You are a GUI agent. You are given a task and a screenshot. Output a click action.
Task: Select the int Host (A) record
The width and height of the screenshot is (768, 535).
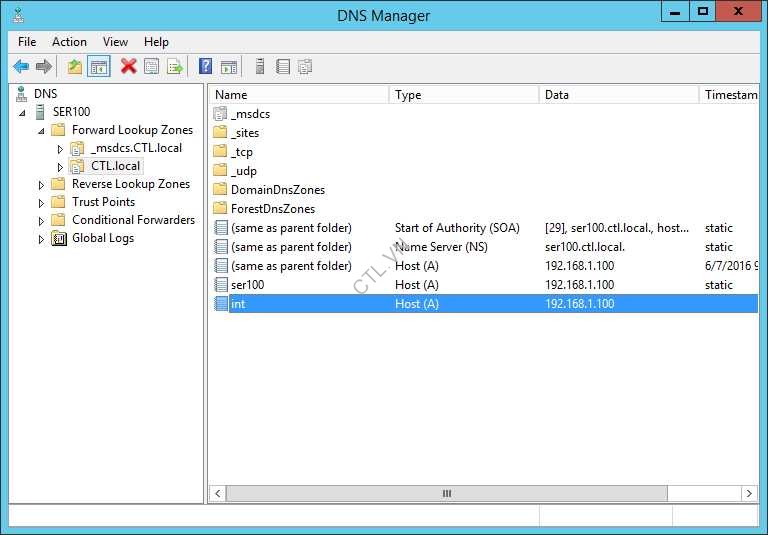(484, 304)
